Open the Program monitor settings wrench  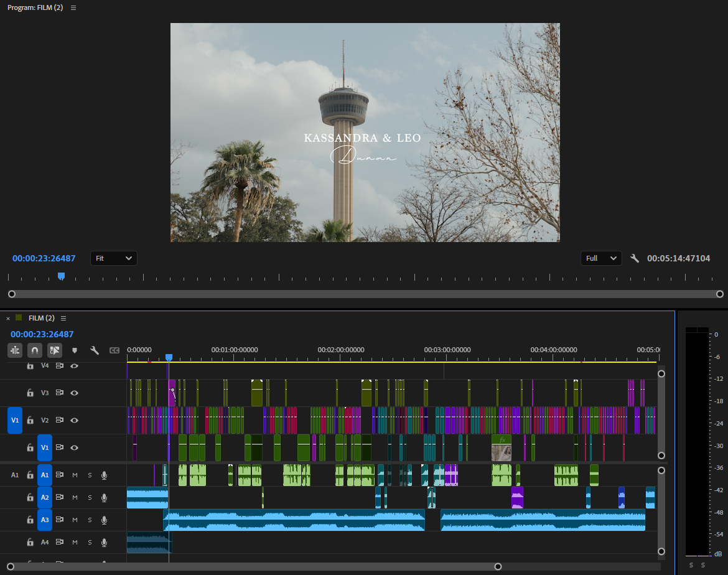tap(635, 258)
